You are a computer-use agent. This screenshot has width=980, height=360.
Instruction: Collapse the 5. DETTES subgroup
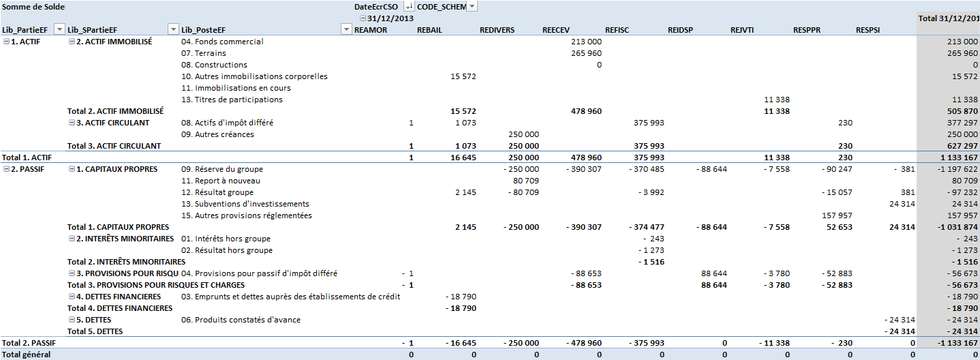coord(72,320)
